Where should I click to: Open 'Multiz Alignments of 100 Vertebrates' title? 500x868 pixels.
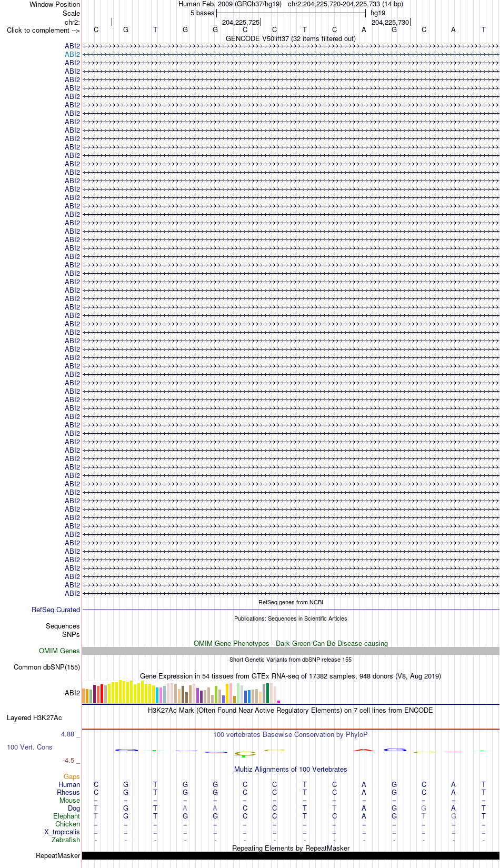point(291,769)
